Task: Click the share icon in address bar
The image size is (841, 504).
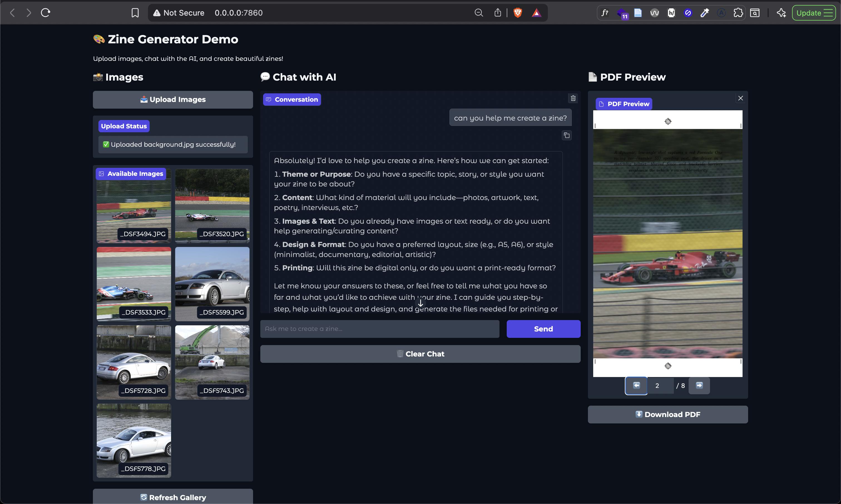Action: tap(498, 13)
